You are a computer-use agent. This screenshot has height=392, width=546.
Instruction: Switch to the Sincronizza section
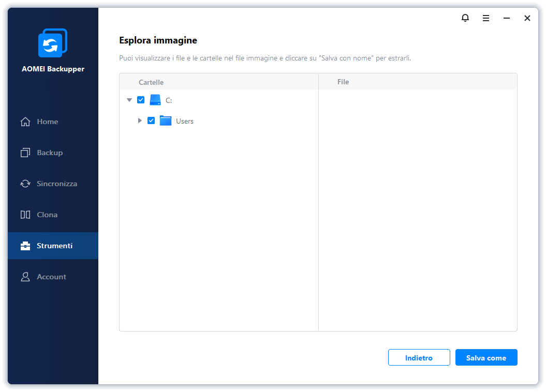click(53, 184)
